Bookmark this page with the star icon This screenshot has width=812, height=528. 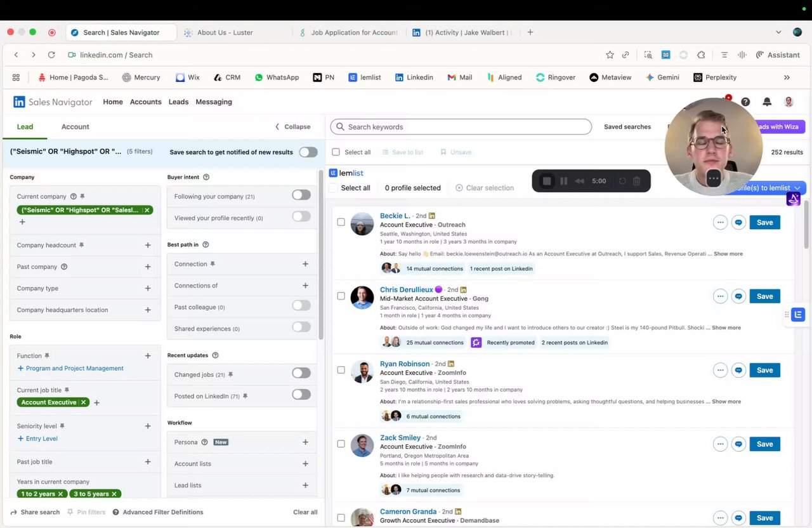(610, 55)
